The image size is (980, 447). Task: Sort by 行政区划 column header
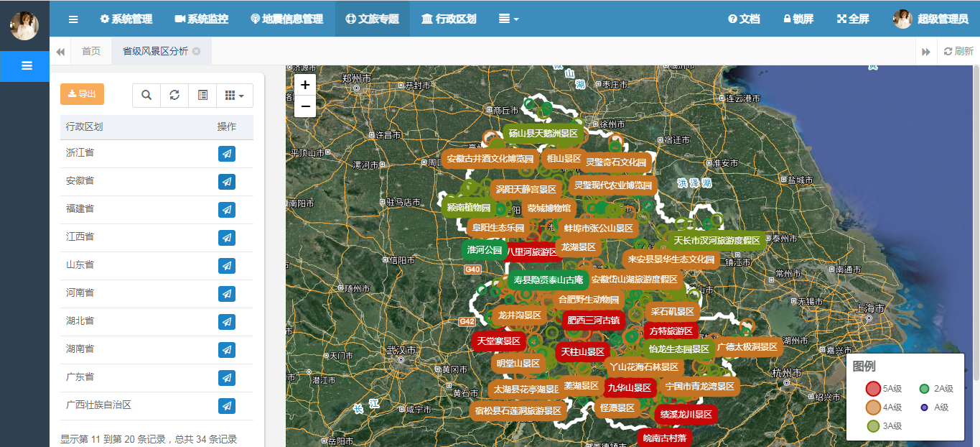pos(84,126)
